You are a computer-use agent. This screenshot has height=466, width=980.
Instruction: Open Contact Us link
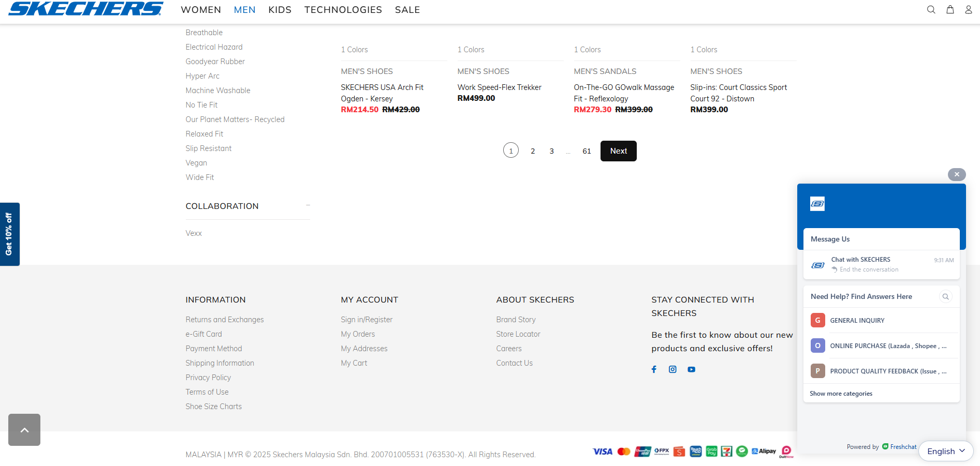[515, 363]
